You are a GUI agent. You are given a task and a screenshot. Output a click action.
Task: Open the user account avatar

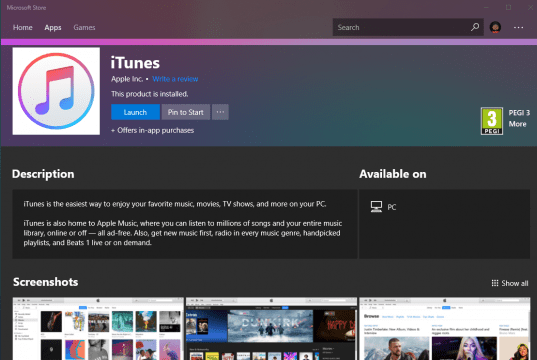pos(495,27)
